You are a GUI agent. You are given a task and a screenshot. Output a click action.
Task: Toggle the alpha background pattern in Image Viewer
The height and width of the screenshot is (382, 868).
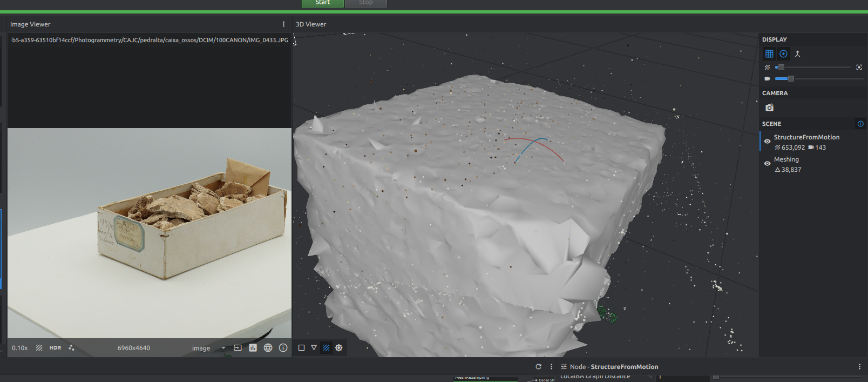(39, 348)
